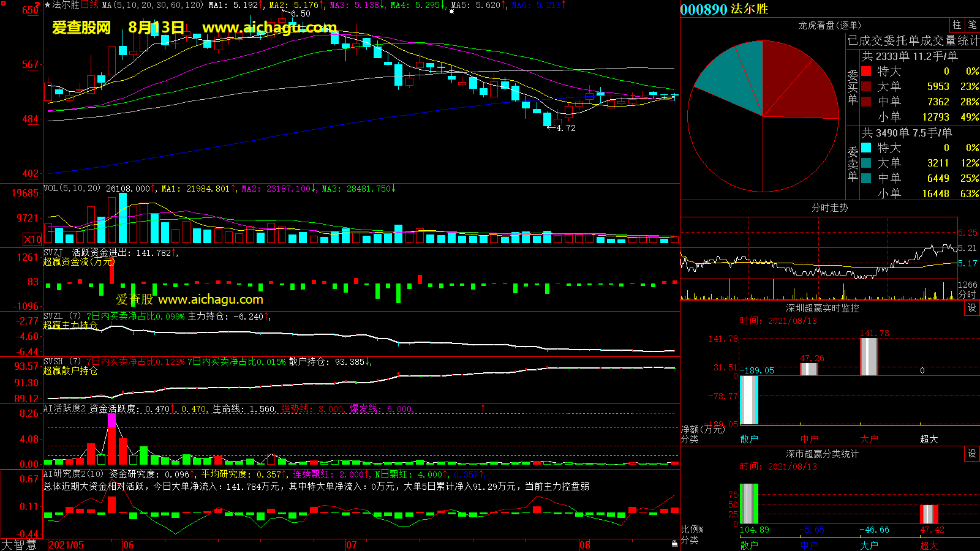Click the small lock icon at bottom of chart
Image resolution: width=980 pixels, height=551 pixels.
tap(674, 543)
